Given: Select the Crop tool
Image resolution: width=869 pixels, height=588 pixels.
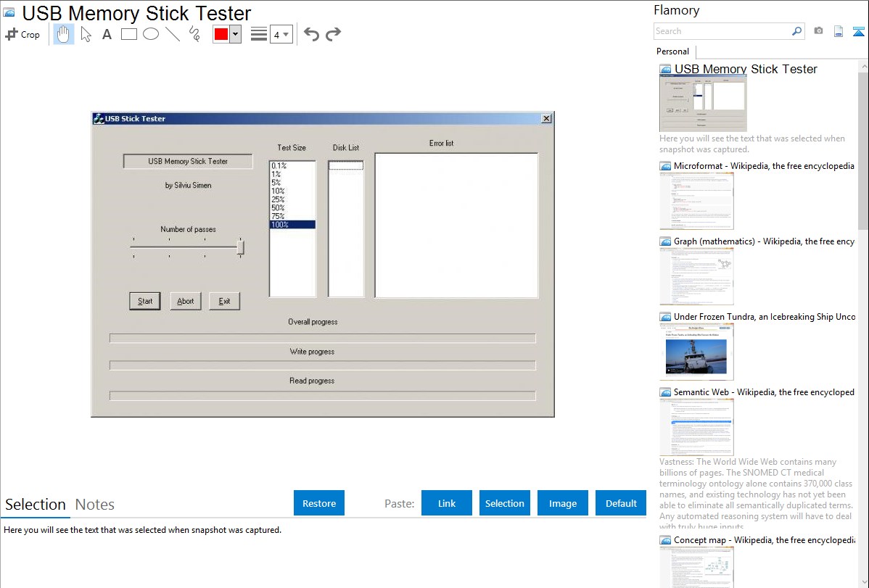Looking at the screenshot, I should tap(22, 34).
